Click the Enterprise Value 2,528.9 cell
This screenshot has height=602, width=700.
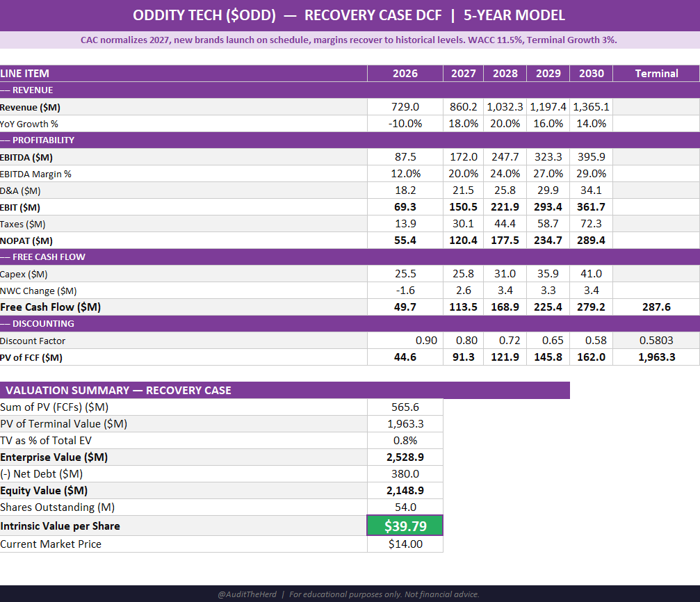tap(405, 457)
